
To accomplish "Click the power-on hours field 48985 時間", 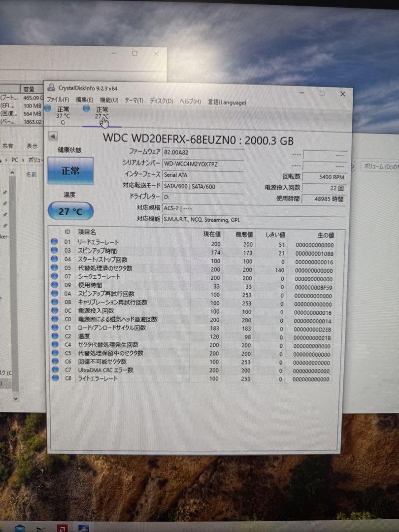I will point(324,199).
